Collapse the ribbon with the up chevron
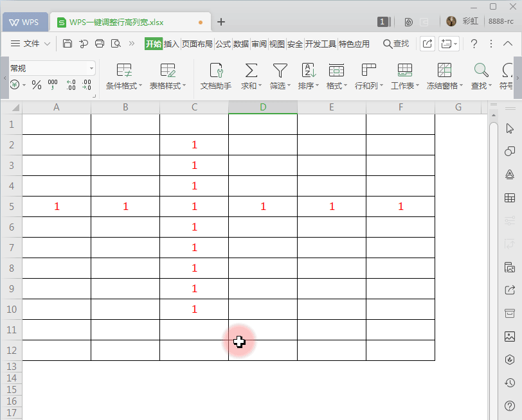Screen dimensions: 522x420 click(x=508, y=44)
